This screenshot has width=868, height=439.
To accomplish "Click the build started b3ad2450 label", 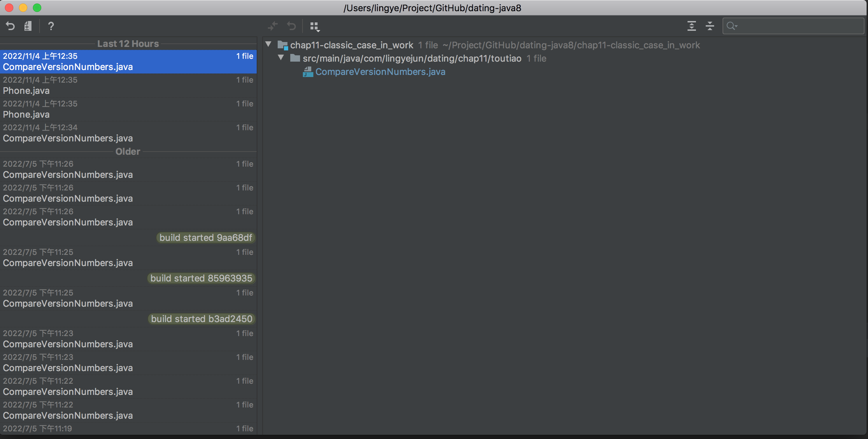I will pyautogui.click(x=201, y=319).
